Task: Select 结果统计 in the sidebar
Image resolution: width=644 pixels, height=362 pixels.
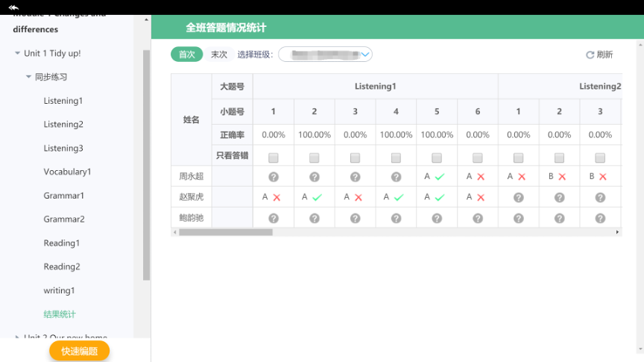Action: click(60, 314)
